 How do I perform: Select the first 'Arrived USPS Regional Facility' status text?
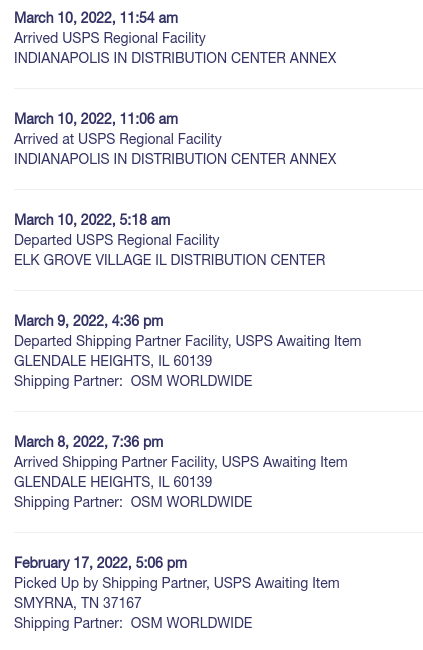110,38
